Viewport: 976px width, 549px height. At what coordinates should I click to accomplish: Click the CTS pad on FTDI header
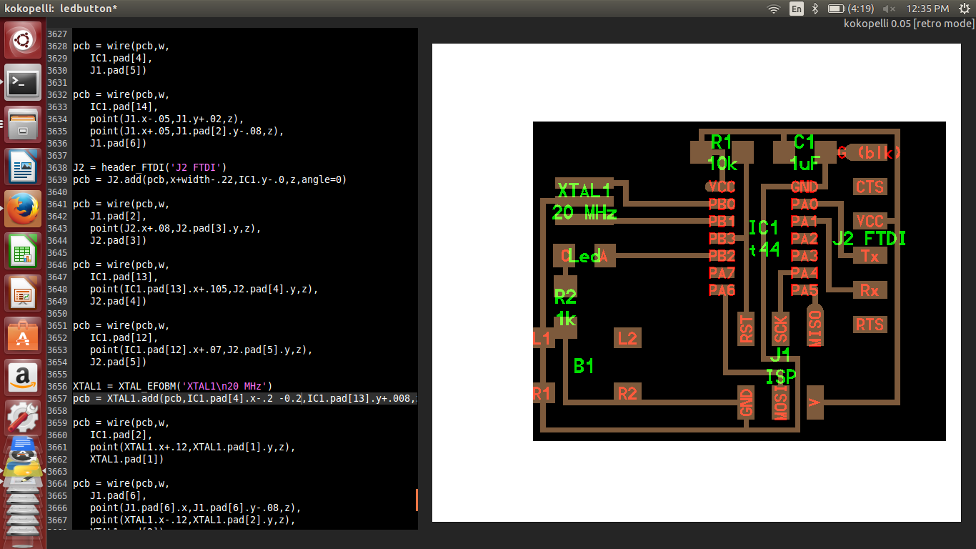click(x=870, y=187)
